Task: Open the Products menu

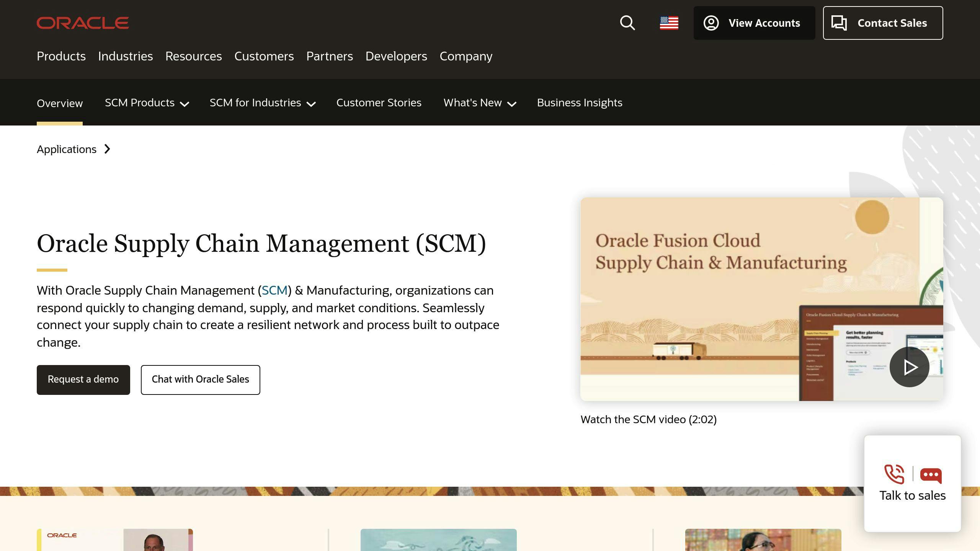Action: click(61, 56)
